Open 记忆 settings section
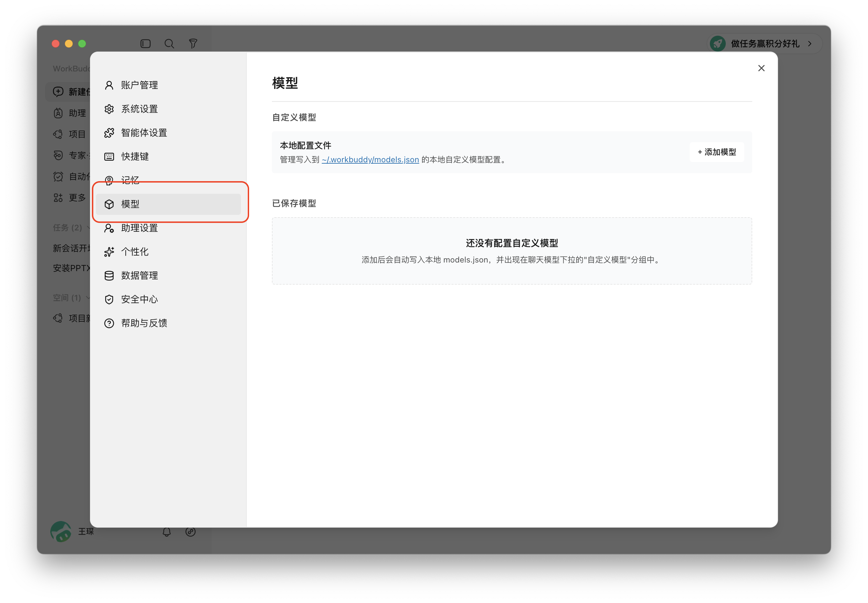868x603 pixels. 168,180
